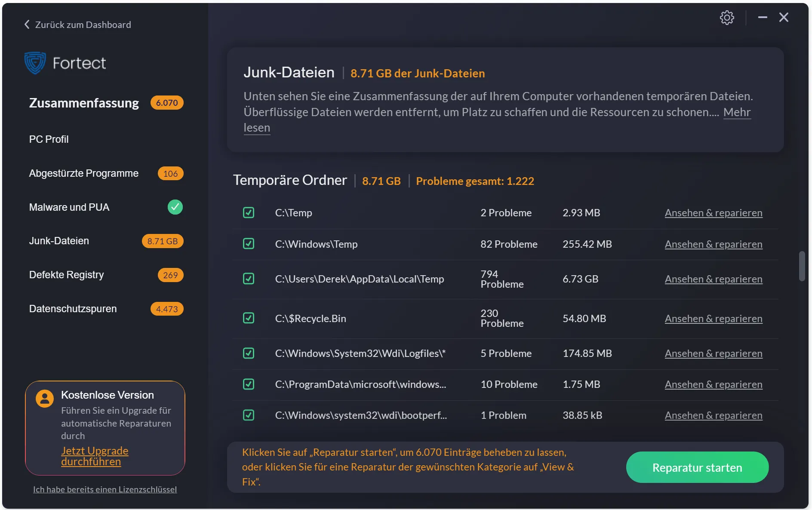Click the green Malware checkmark icon
Viewport: 812px width, 510px height.
point(175,207)
